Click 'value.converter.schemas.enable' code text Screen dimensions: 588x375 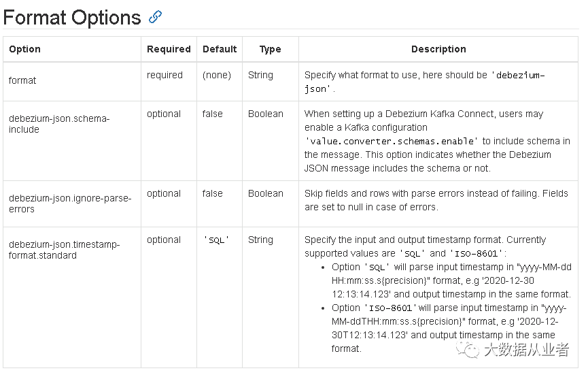[x=392, y=141]
